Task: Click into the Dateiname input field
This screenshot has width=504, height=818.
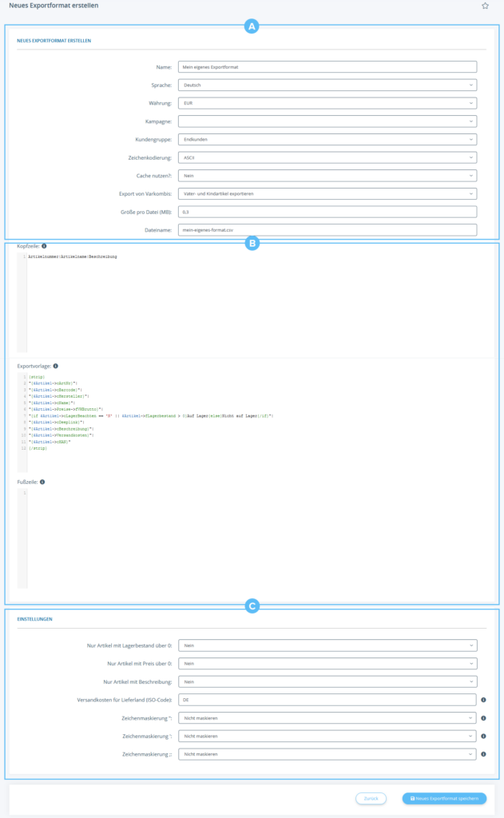Action: (x=327, y=230)
